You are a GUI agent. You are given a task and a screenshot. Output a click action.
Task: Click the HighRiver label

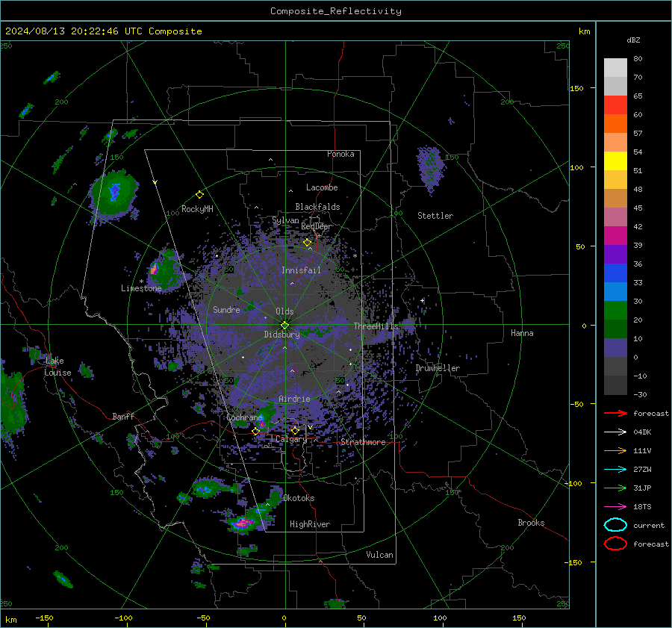coord(309,524)
